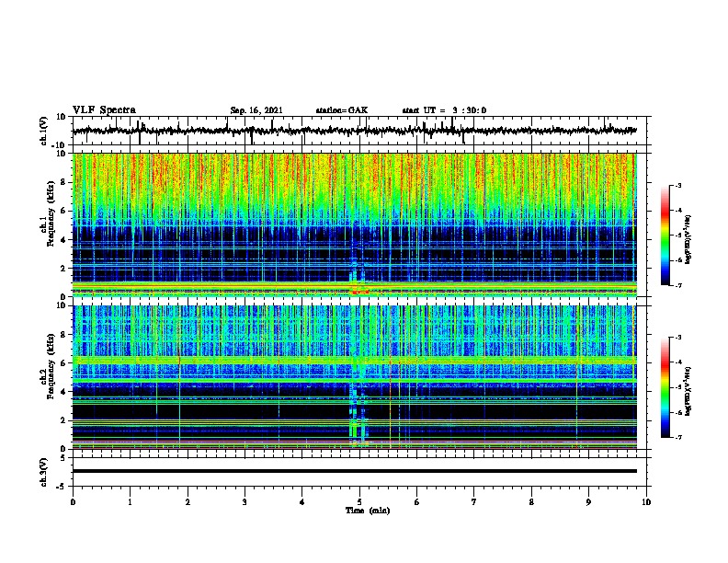The image size is (728, 563).
Task: Select the date text "Sep. 16, 2021"
Action: point(256,110)
